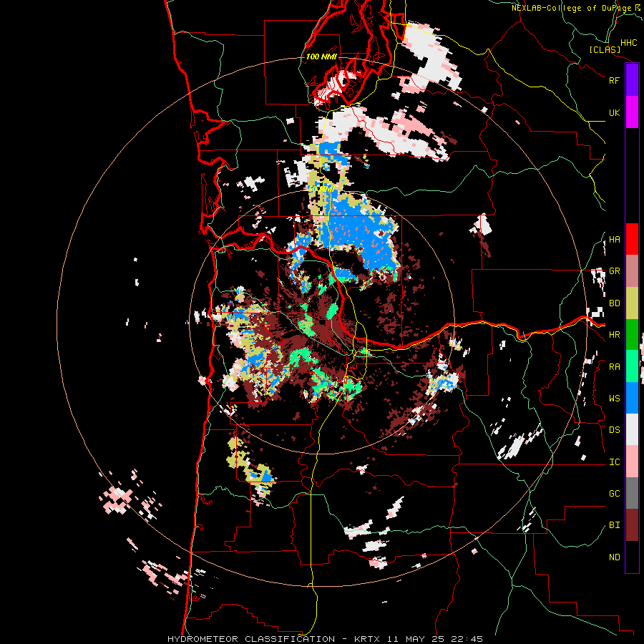
Task: Click the DS legend label
Action: 614,430
